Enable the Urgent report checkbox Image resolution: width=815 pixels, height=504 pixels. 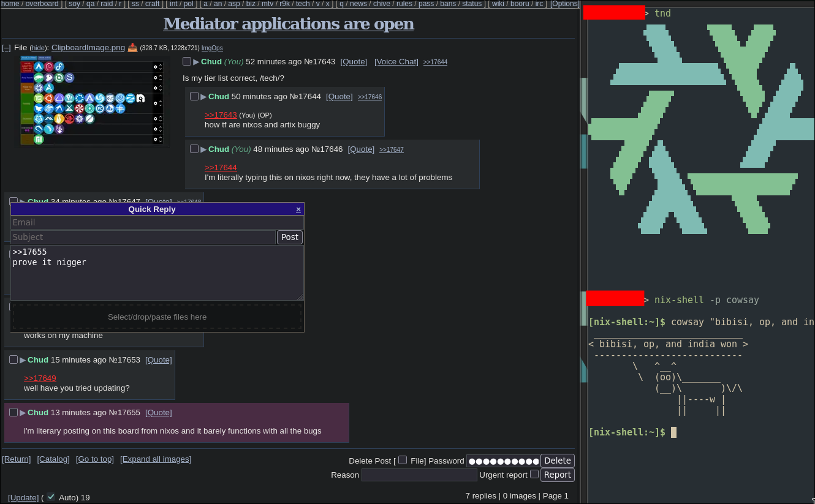pyautogui.click(x=534, y=474)
